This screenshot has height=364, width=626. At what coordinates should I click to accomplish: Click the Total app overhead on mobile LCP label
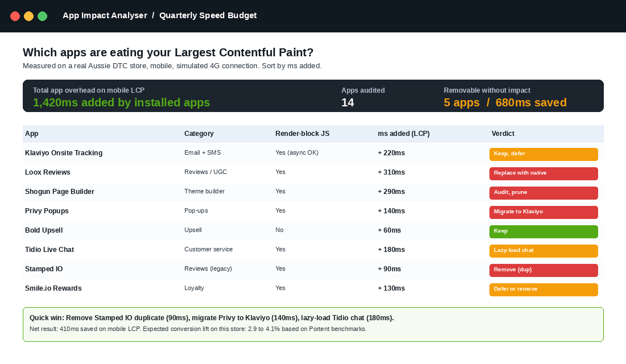89,90
